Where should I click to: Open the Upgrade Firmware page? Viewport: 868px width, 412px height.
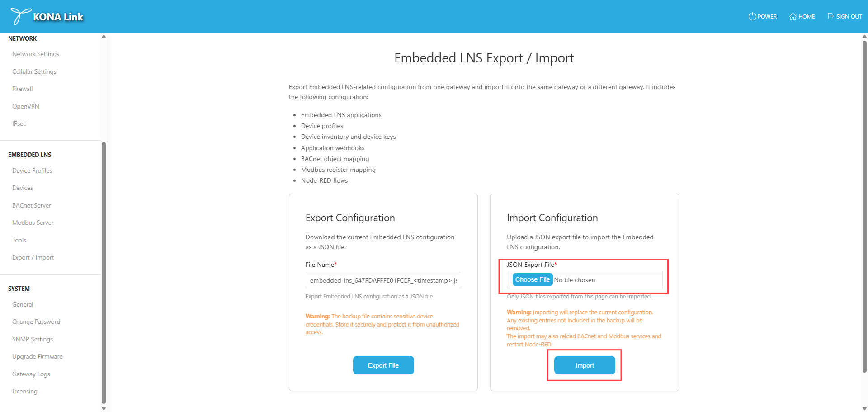pyautogui.click(x=38, y=356)
